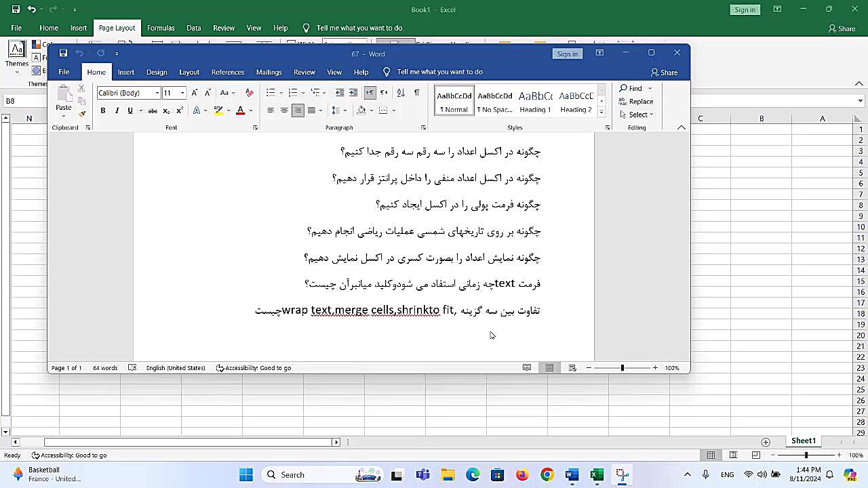Toggle Right-to-Left text direction

pyautogui.click(x=384, y=93)
